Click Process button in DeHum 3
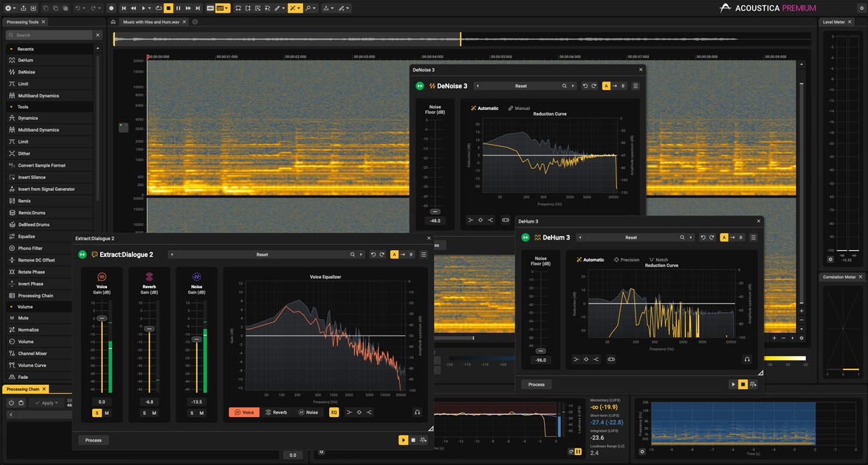868x465 pixels. (x=536, y=384)
